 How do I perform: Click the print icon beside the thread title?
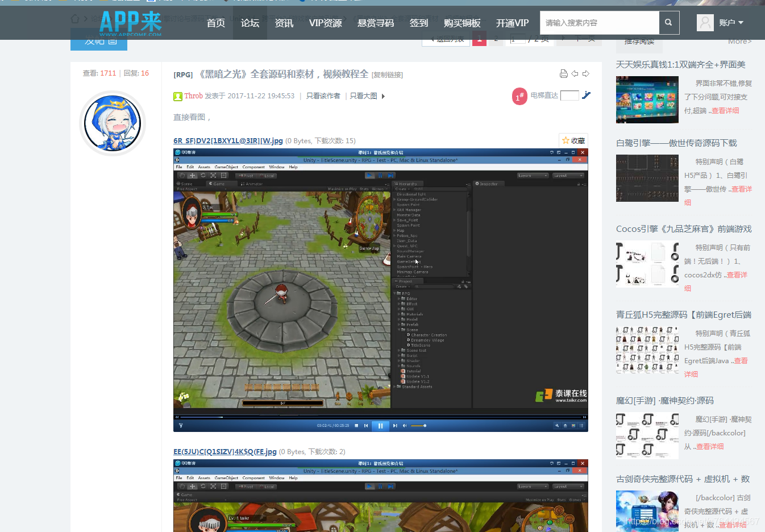(563, 74)
